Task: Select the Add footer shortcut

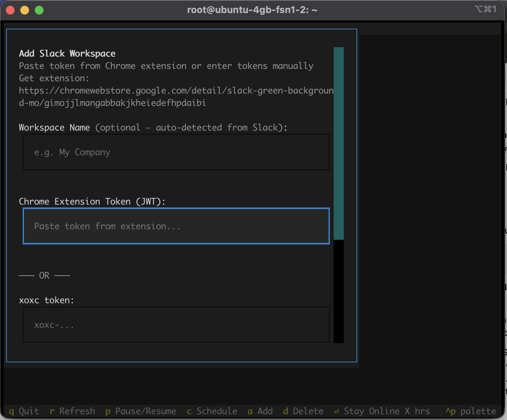Action: tap(260, 411)
